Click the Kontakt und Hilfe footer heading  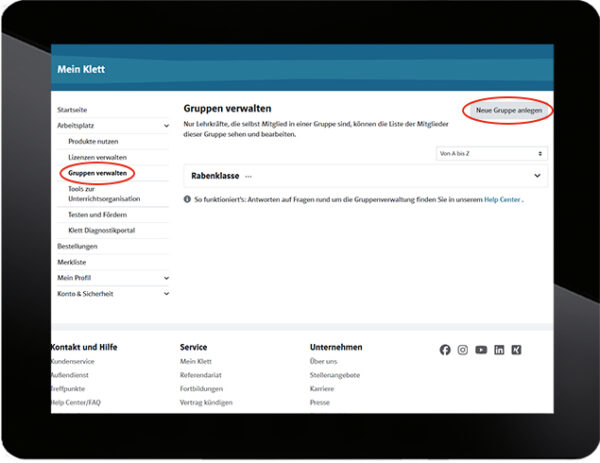84,347
